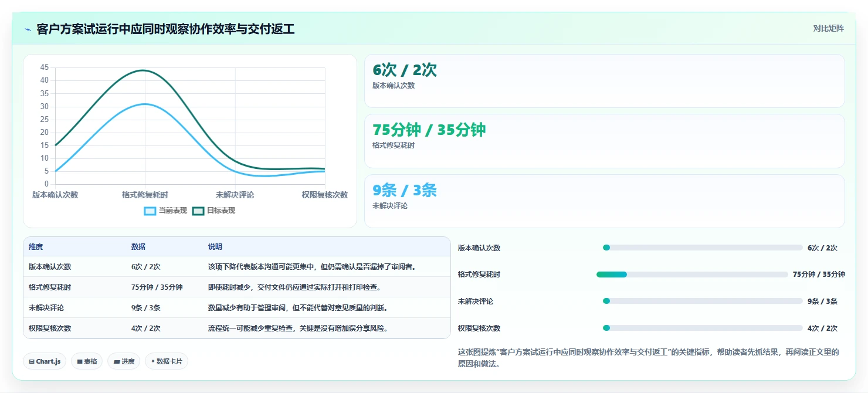Select the 版本确认次数 table row cell
868x393 pixels.
pos(50,266)
